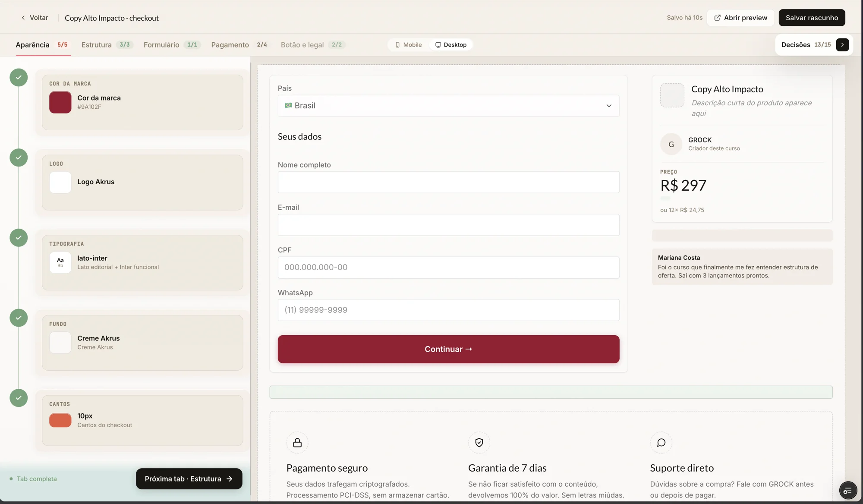Click the E-mail input field
The image size is (863, 504).
448,225
